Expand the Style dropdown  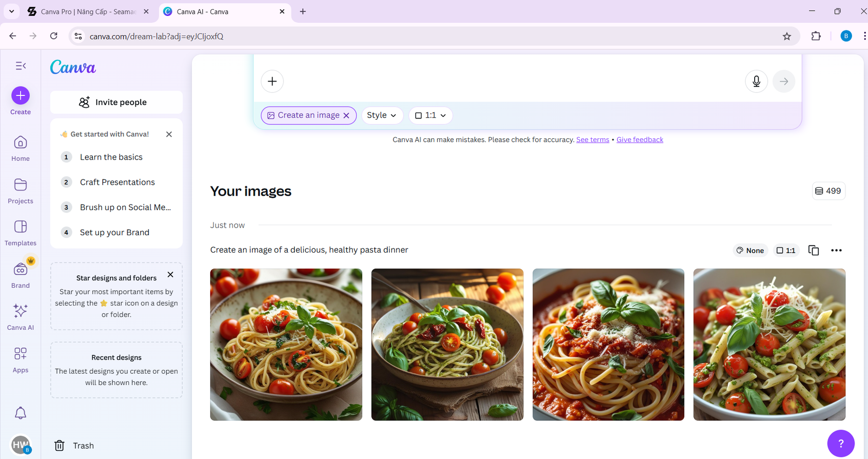point(381,116)
